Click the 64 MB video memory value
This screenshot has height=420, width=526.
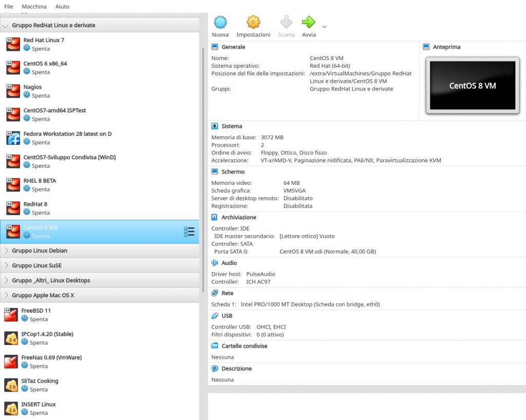[x=292, y=183]
